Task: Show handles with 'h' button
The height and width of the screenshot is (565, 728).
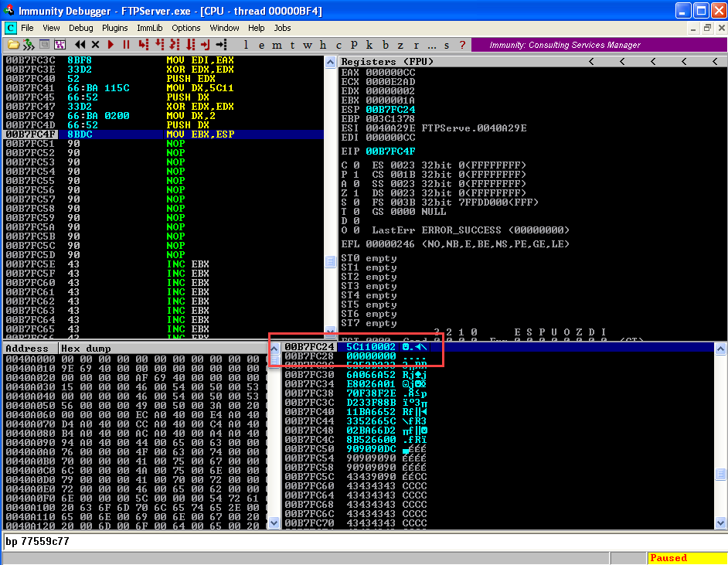Action: [x=323, y=45]
